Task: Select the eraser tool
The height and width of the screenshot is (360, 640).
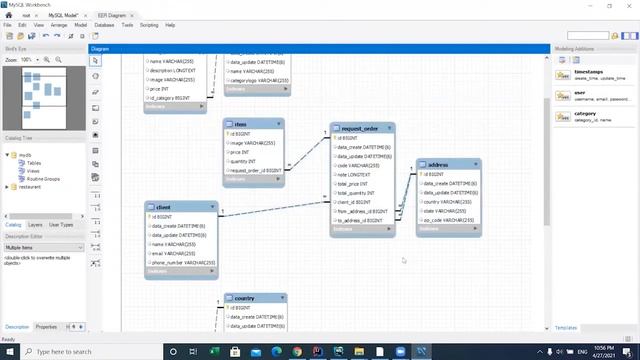Action: pyautogui.click(x=96, y=92)
